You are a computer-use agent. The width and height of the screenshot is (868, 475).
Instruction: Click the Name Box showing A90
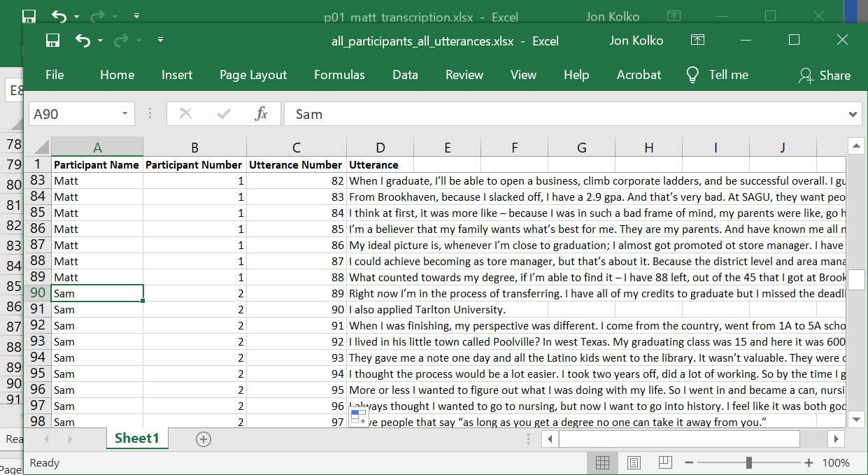(x=74, y=114)
